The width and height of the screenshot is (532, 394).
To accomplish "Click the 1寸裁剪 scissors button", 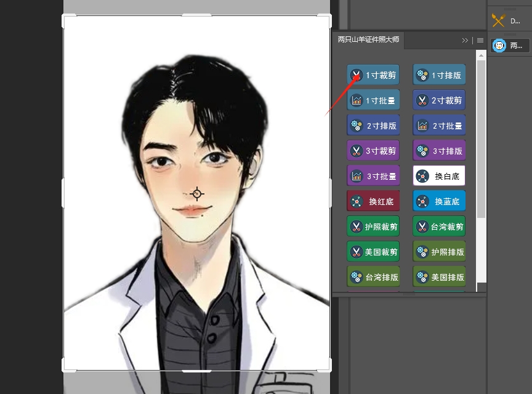I will click(373, 75).
